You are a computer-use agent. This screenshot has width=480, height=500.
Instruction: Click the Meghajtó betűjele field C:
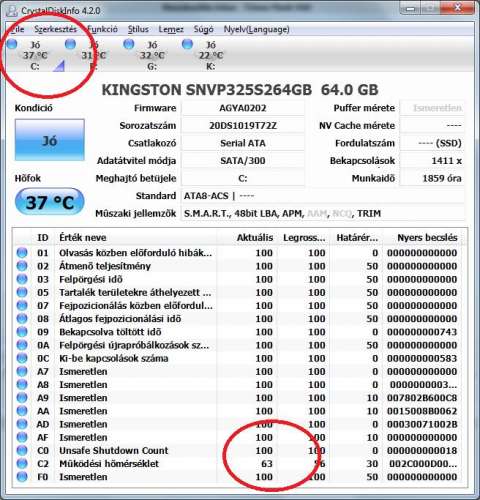(243, 178)
